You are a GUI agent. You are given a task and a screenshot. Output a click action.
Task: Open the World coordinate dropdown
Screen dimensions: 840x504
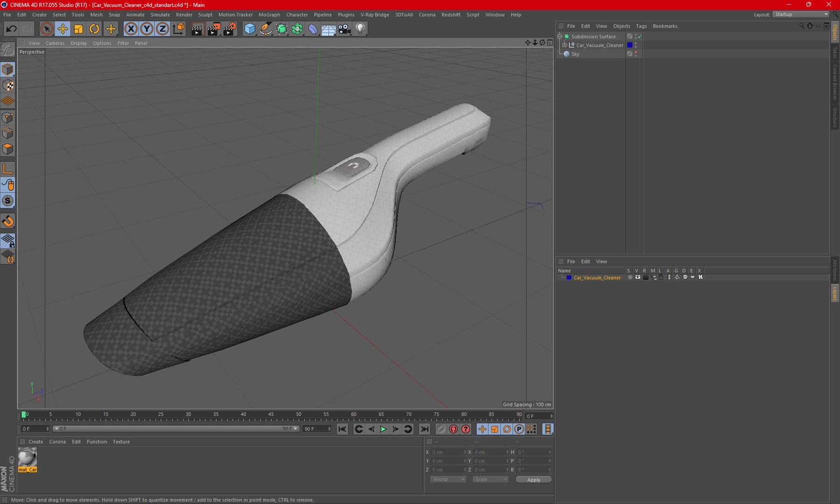click(x=448, y=479)
